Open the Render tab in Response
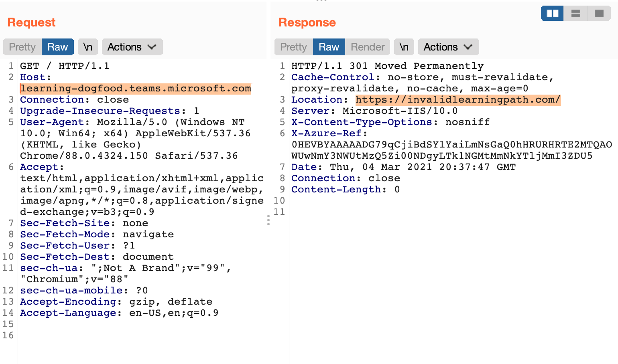 pyautogui.click(x=367, y=47)
